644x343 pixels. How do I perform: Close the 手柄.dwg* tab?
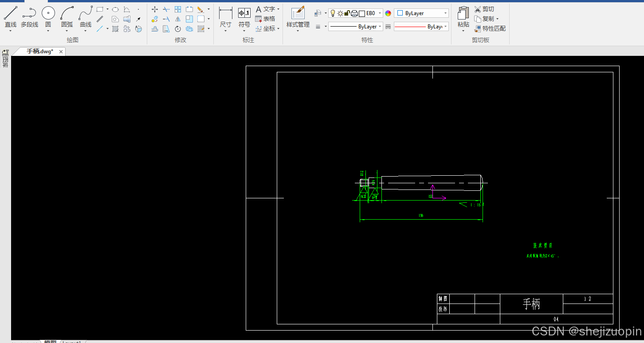(61, 51)
